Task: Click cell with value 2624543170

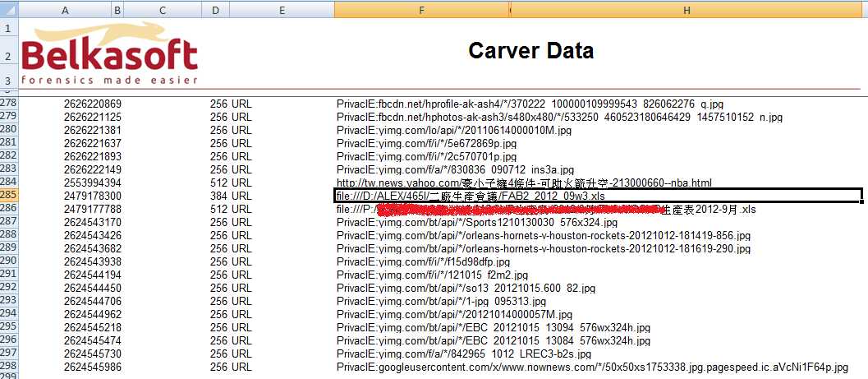Action: (93, 223)
